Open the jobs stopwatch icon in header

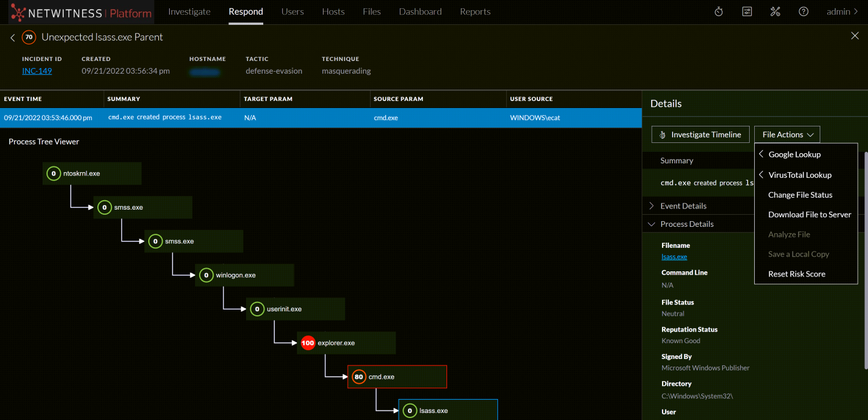[718, 11]
